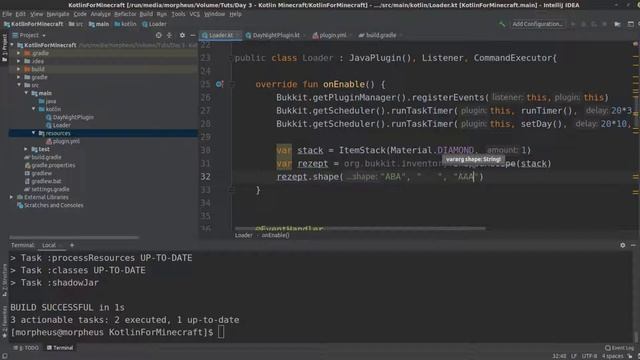The height and width of the screenshot is (360, 640).
Task: Open the VCS menu
Action: (194, 14)
